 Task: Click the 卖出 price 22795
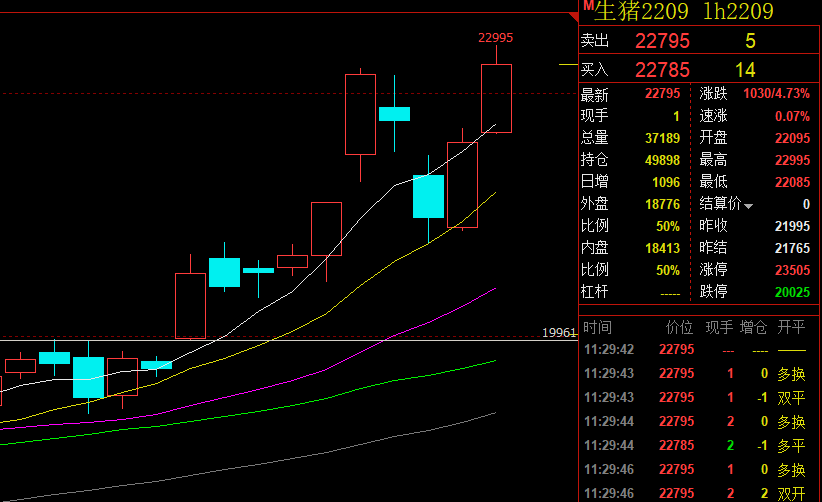click(662, 41)
